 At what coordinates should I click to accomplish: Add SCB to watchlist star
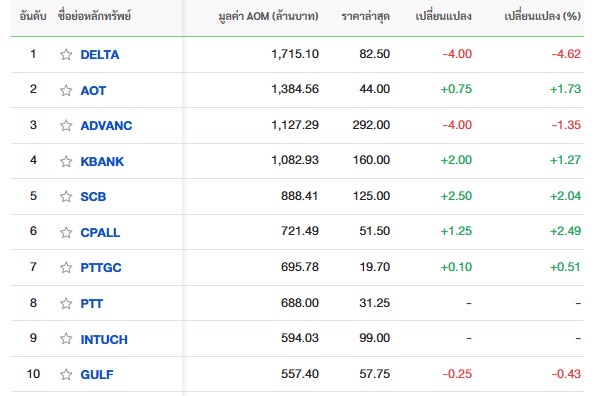click(x=66, y=197)
